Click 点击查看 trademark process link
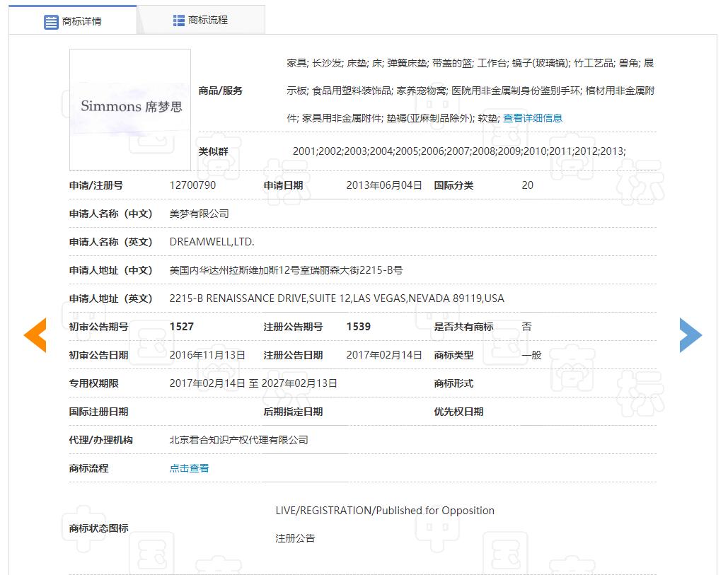728x575 pixels. tap(189, 468)
